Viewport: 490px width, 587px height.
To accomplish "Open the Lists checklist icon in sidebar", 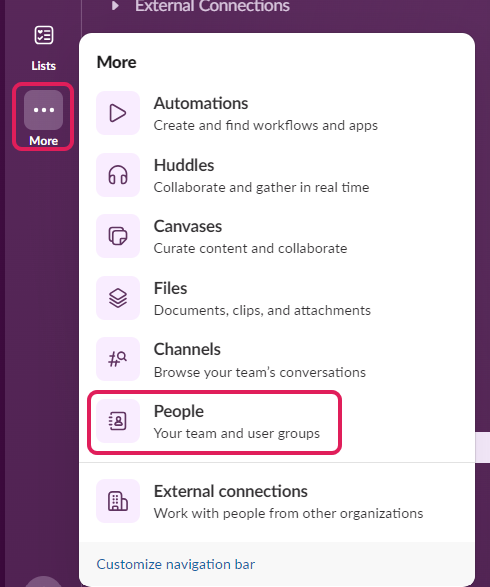I will [x=44, y=36].
